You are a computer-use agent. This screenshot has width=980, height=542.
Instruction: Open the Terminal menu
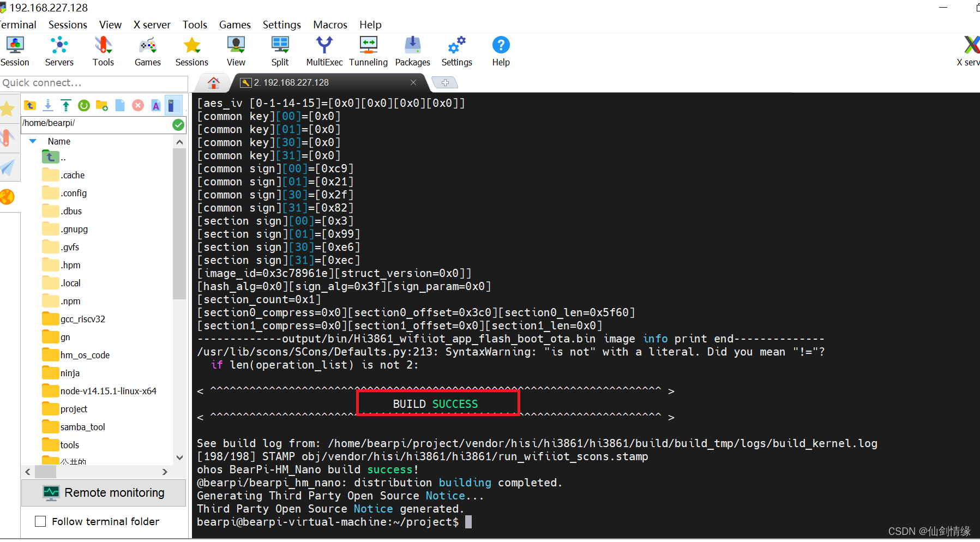click(17, 25)
